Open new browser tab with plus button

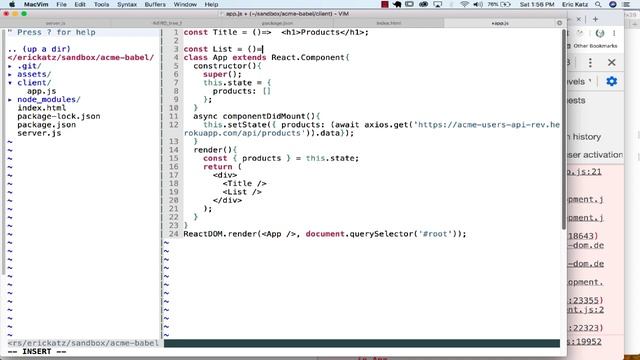tap(596, 19)
